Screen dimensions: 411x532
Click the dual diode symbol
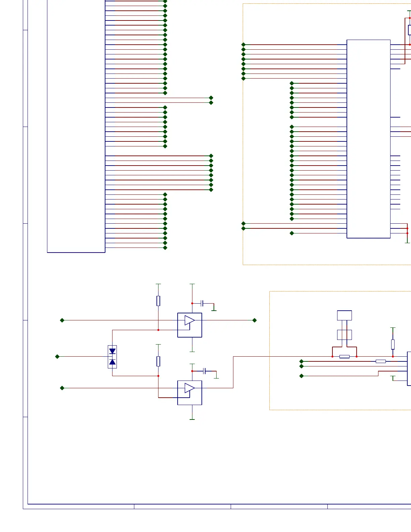coord(112,357)
